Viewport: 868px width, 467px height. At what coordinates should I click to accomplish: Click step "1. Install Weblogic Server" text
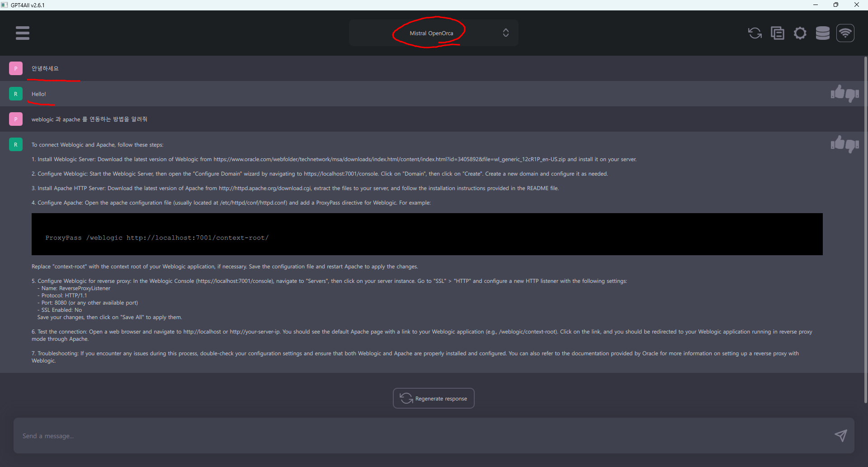pyautogui.click(x=334, y=159)
